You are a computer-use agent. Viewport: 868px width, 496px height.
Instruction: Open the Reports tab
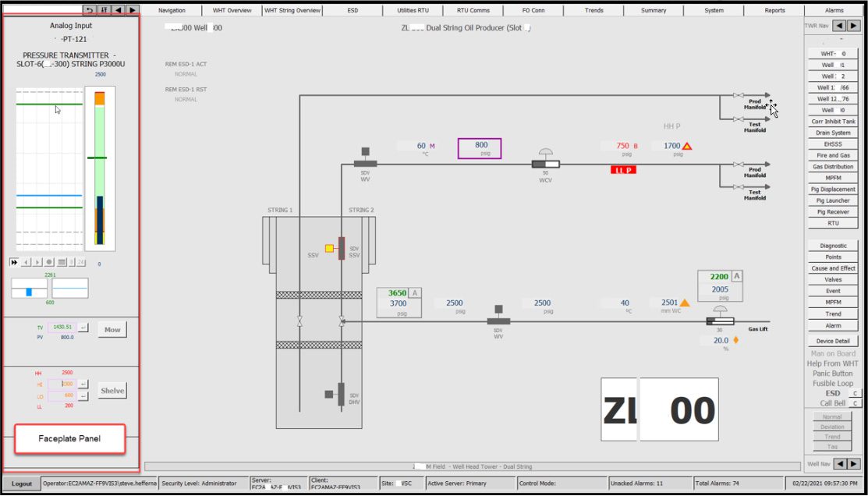pos(774,10)
